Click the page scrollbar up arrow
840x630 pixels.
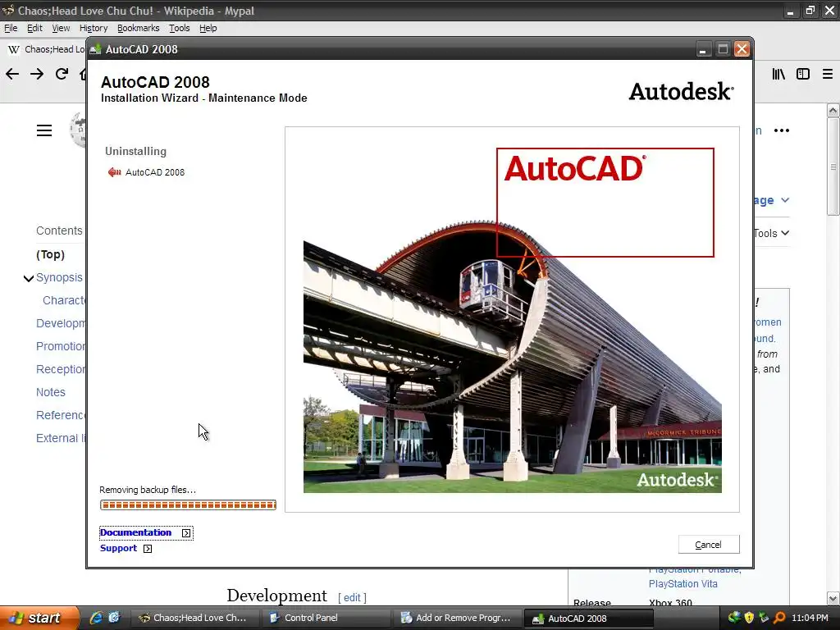833,111
